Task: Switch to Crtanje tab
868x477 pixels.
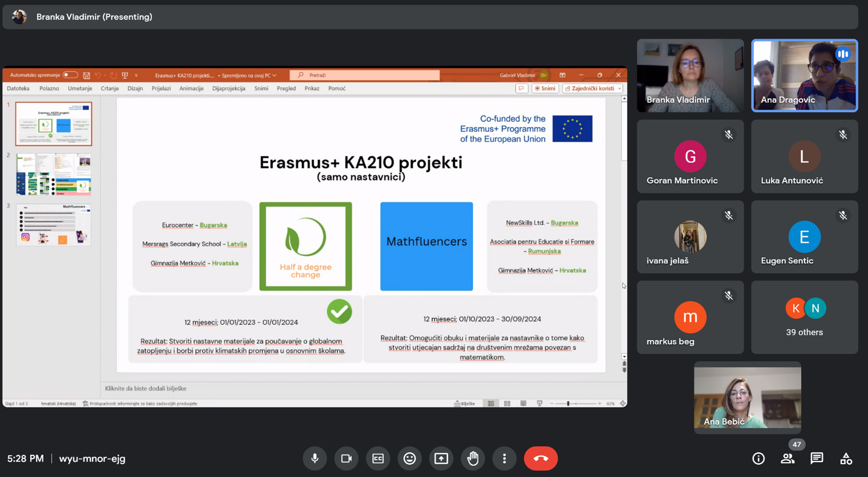Action: pyautogui.click(x=110, y=89)
